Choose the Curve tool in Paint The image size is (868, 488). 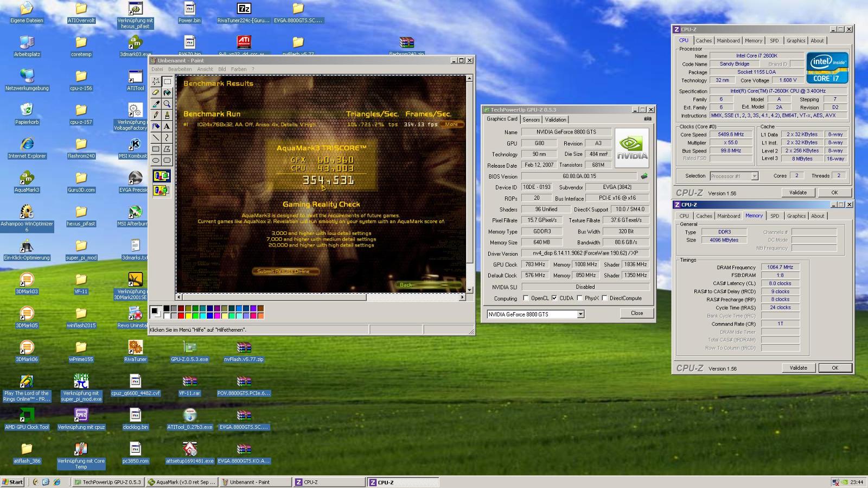tap(167, 138)
